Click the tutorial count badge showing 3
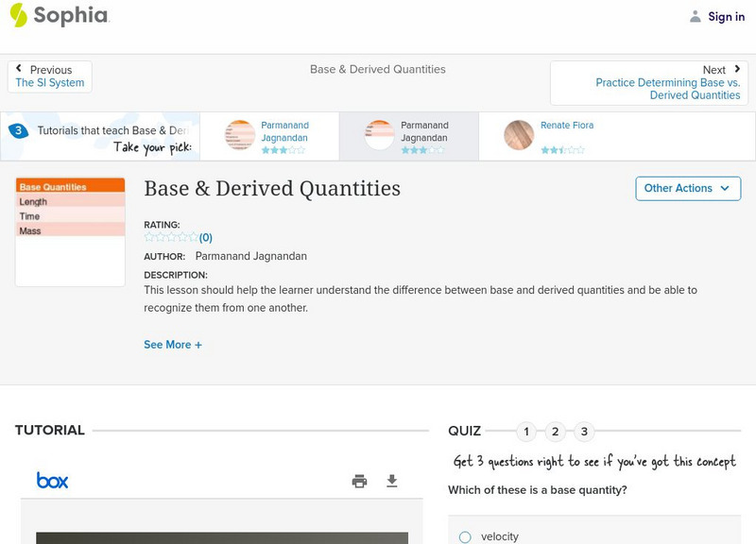Image resolution: width=756 pixels, height=544 pixels. click(18, 131)
